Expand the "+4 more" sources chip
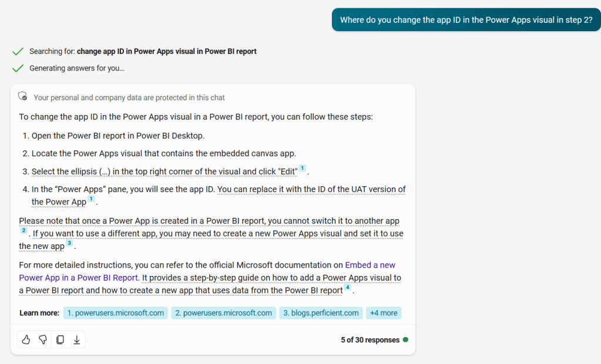Viewport: 601px width, 364px height. coord(384,313)
